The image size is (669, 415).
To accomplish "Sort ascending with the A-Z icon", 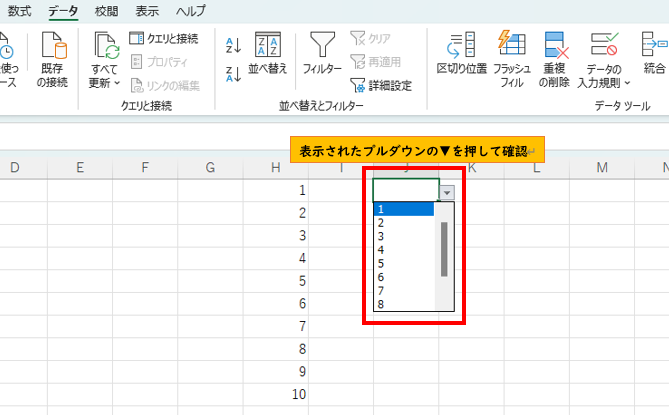I will tap(233, 45).
